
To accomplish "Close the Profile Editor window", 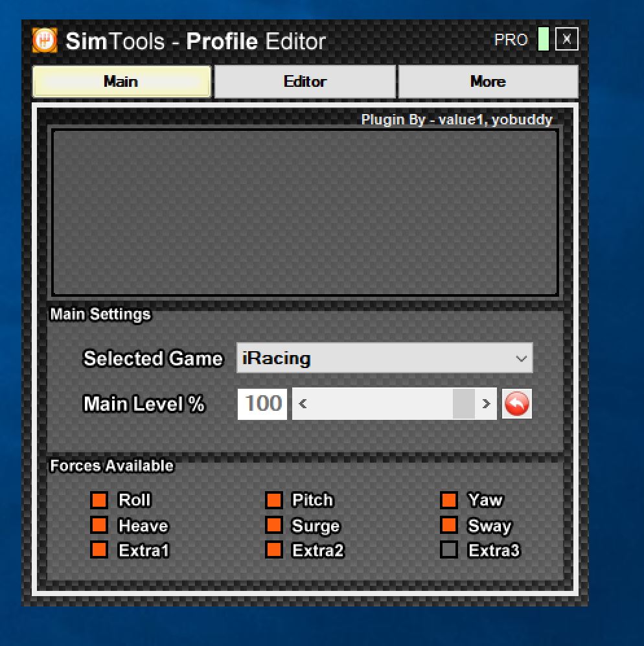I will tap(566, 39).
